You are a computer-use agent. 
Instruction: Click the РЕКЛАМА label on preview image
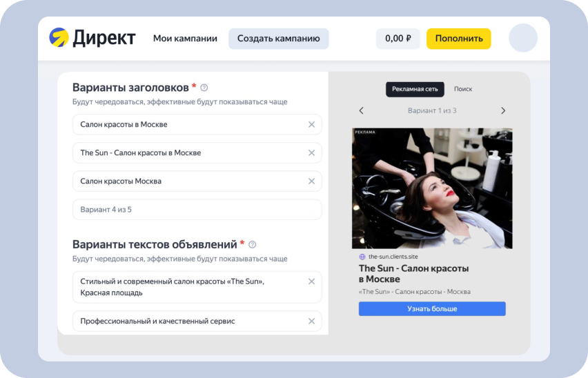point(365,132)
